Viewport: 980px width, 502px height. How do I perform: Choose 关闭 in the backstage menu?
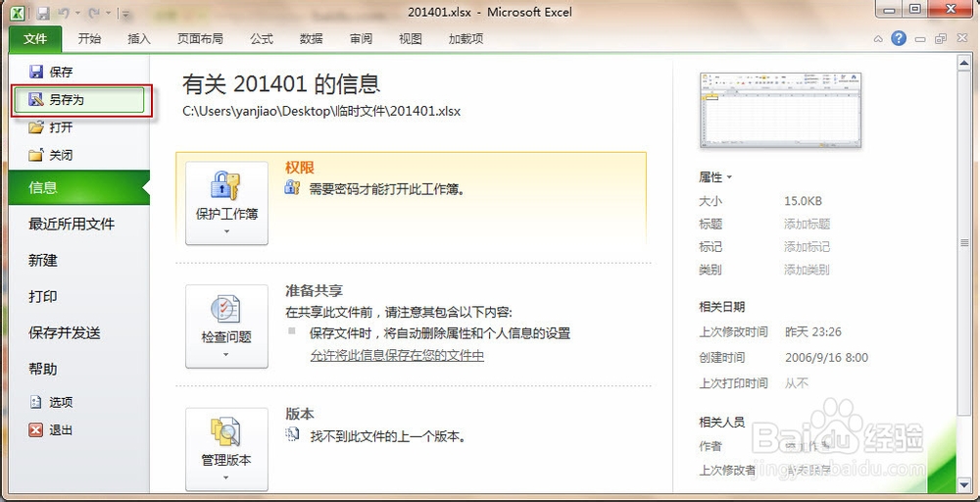pos(51,155)
